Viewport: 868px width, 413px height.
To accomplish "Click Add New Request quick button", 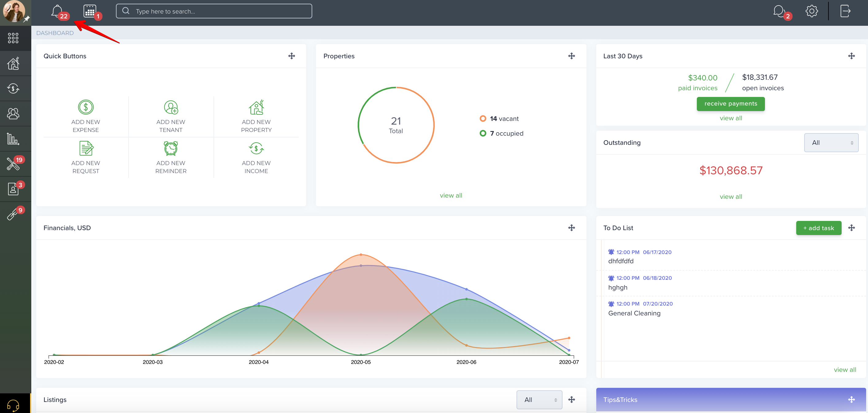I will (86, 157).
